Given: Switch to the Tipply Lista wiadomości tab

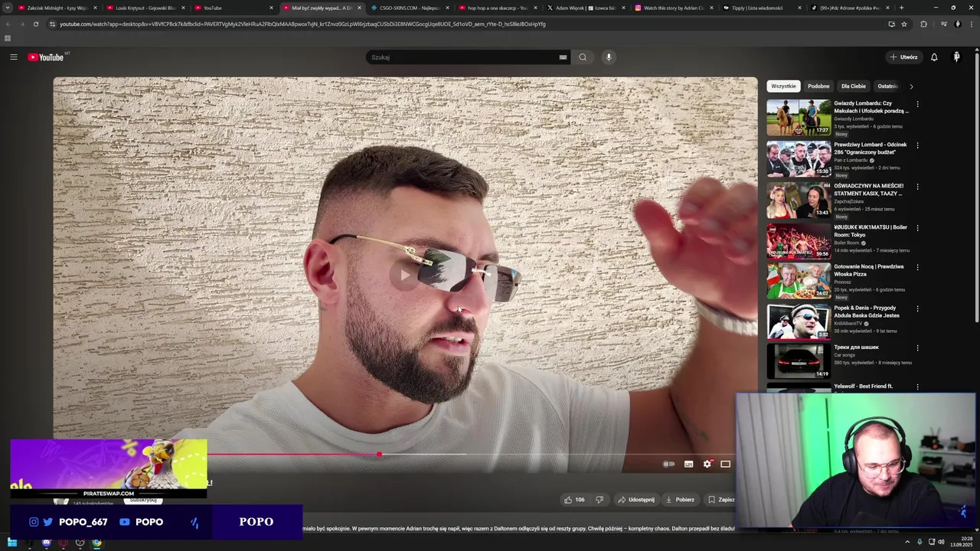Looking at the screenshot, I should point(762,8).
